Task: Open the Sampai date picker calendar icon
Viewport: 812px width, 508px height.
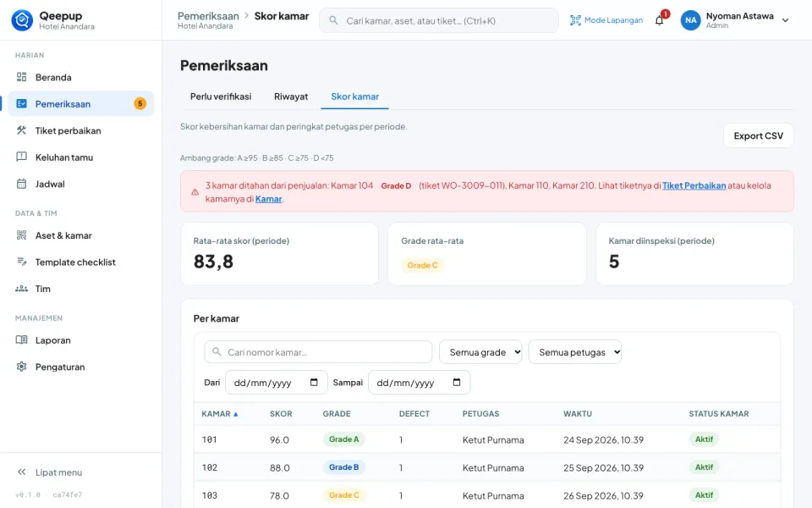Action: pos(457,382)
